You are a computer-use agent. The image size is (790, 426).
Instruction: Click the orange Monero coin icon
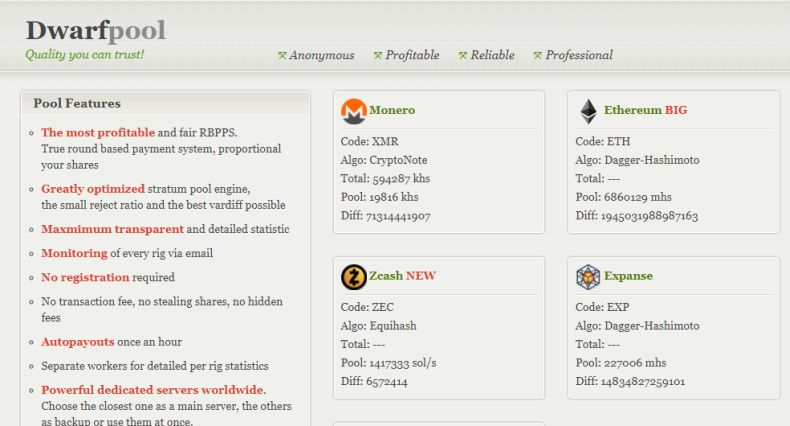pos(354,111)
